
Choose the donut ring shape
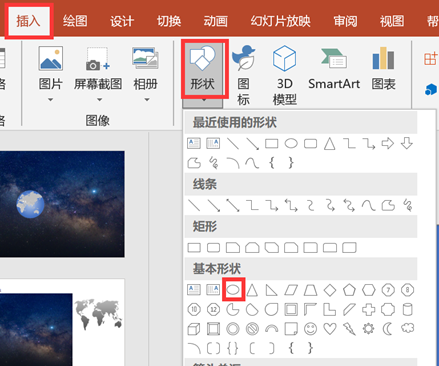click(233, 329)
